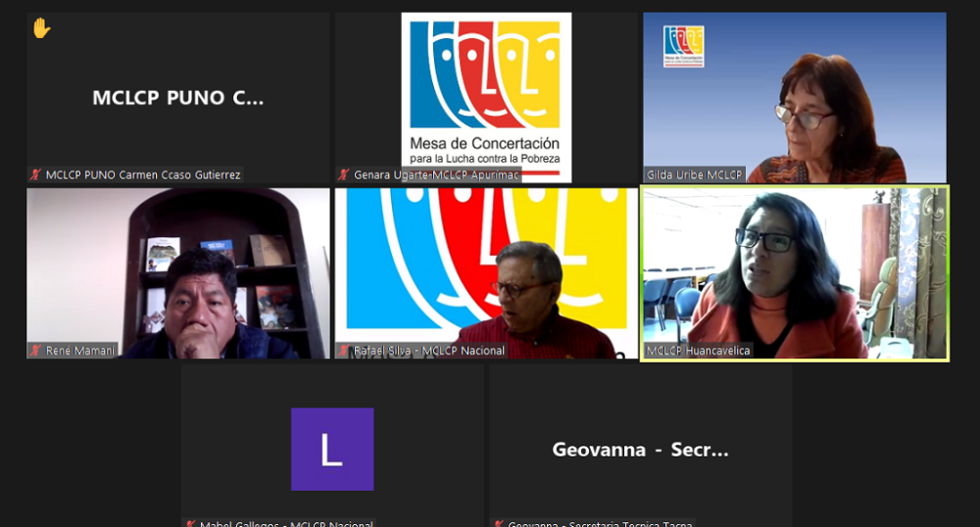Click muted mic icon beside Geovanna's name
The height and width of the screenshot is (527, 980).
pyautogui.click(x=498, y=524)
